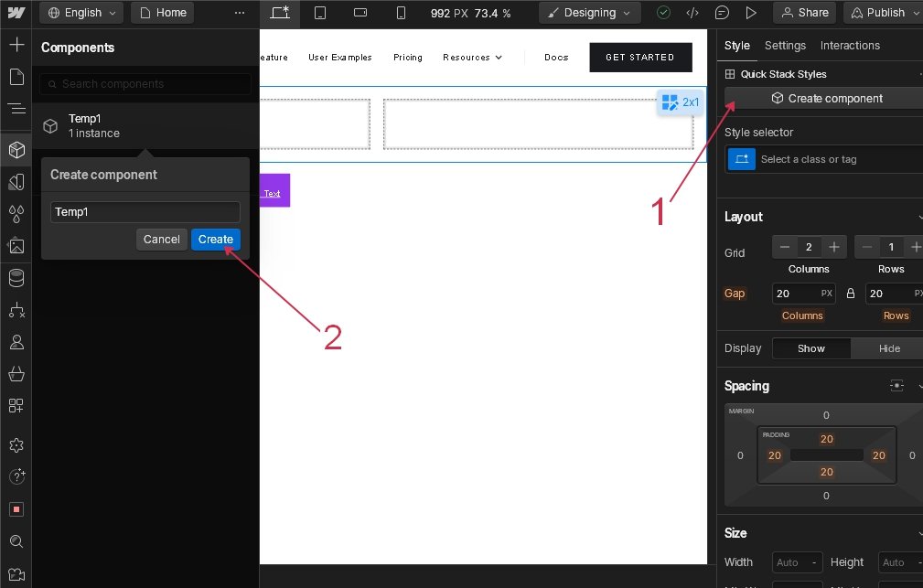
Task: Set Display to Hide
Action: tap(888, 348)
